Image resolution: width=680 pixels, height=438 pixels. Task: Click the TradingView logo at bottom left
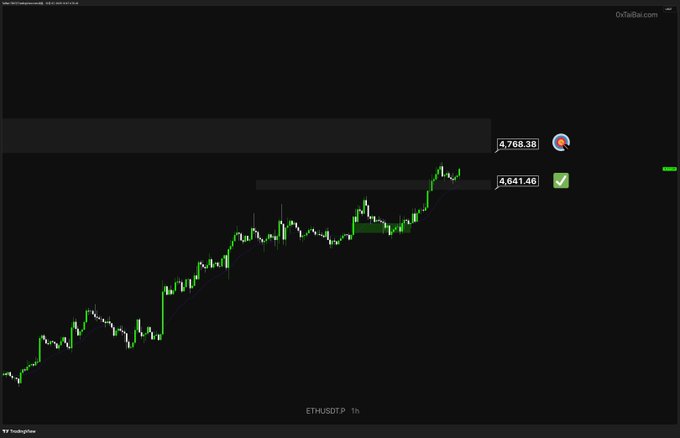tap(19, 431)
